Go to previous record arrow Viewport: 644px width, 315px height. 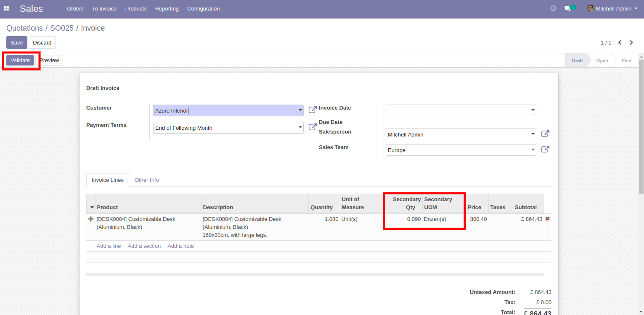point(620,42)
